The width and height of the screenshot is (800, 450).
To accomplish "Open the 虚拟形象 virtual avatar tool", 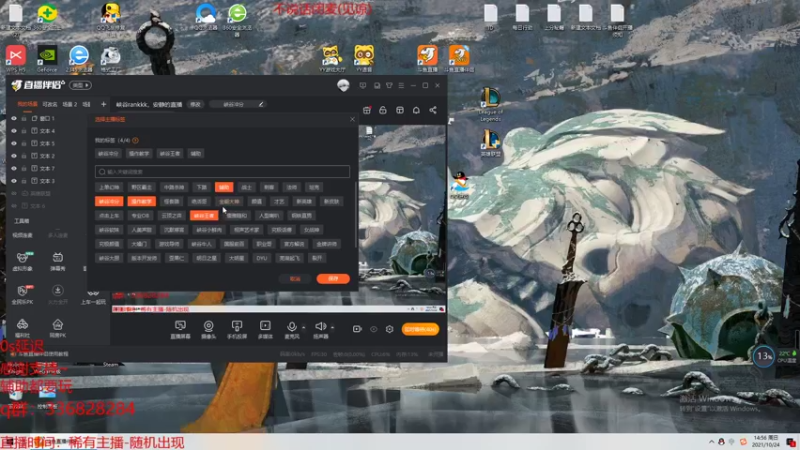I will coord(22,261).
